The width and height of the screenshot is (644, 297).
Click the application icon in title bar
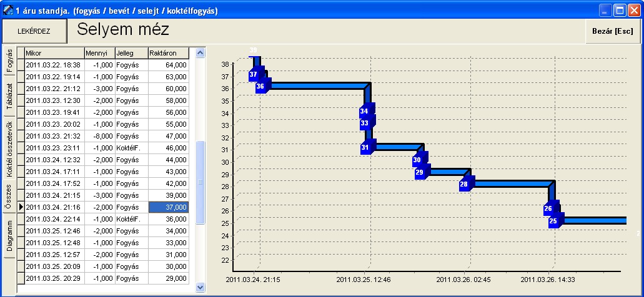point(7,10)
